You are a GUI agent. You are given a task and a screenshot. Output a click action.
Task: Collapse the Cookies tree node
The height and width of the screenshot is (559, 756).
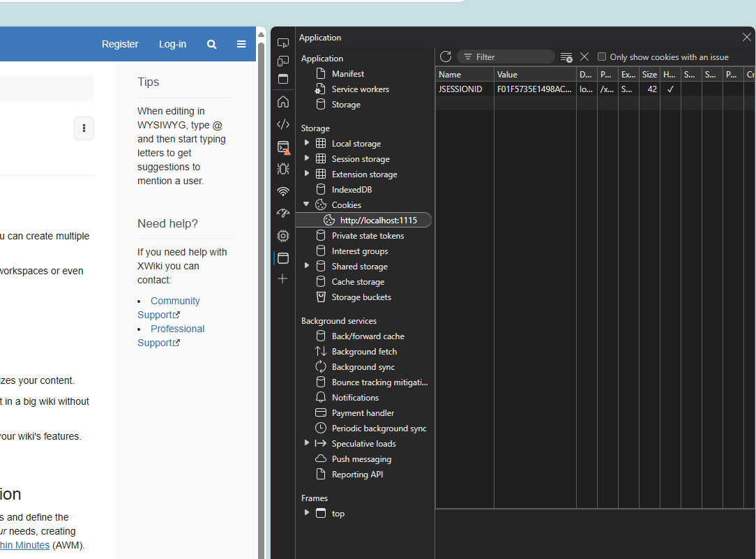click(307, 204)
